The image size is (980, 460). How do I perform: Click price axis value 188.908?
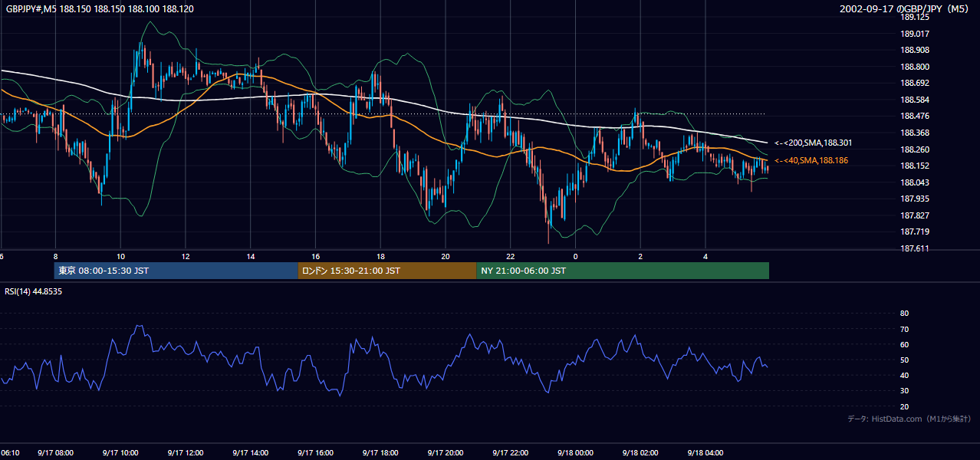tap(914, 50)
